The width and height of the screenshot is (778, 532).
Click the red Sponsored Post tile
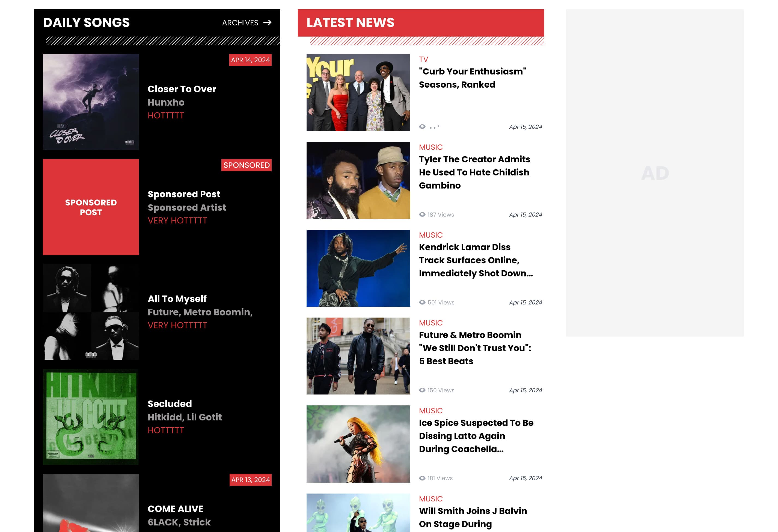tap(91, 207)
